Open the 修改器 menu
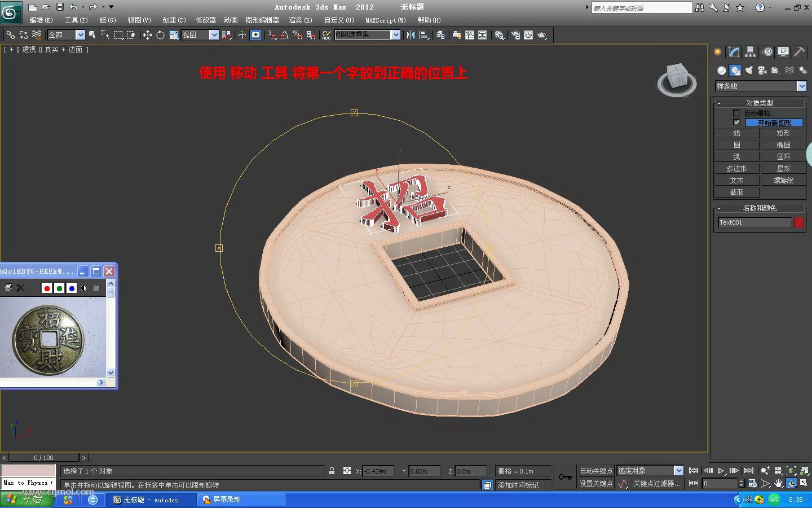 point(206,20)
